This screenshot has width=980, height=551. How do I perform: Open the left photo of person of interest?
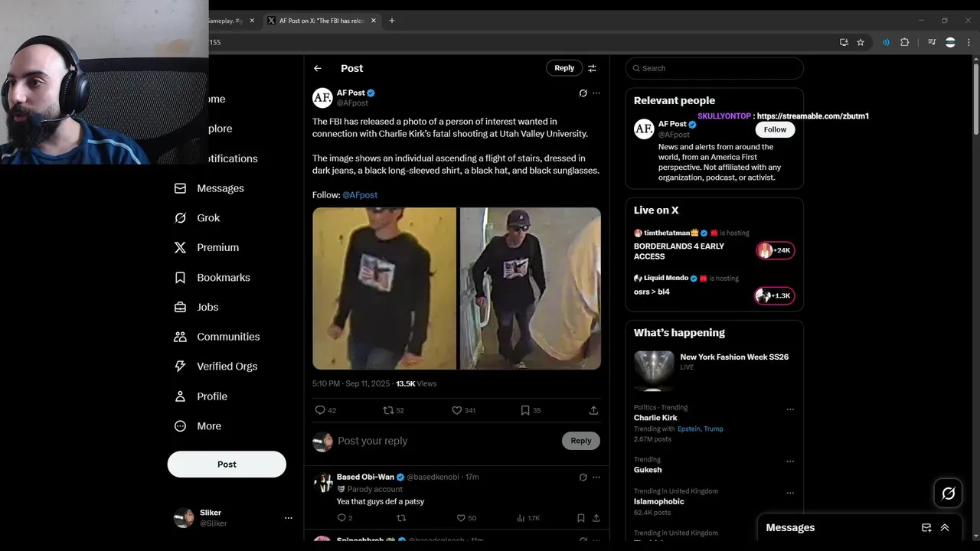pos(384,289)
